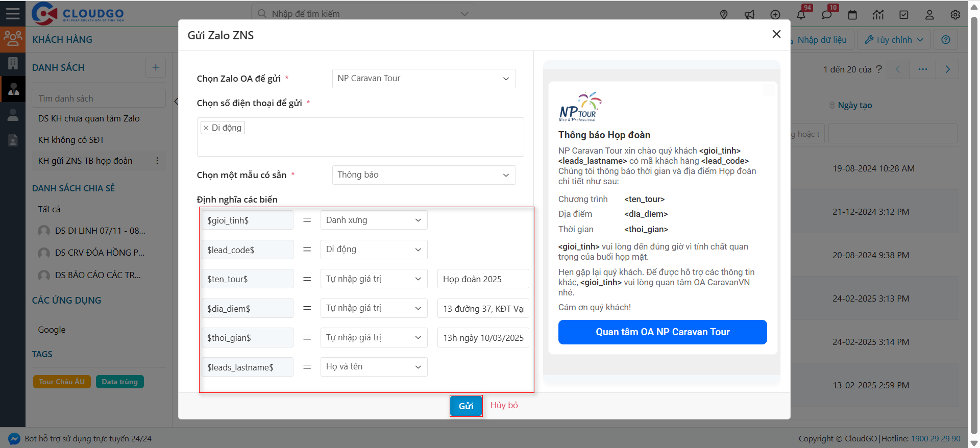
Task: Go to previous page arrow
Action: coord(898,69)
